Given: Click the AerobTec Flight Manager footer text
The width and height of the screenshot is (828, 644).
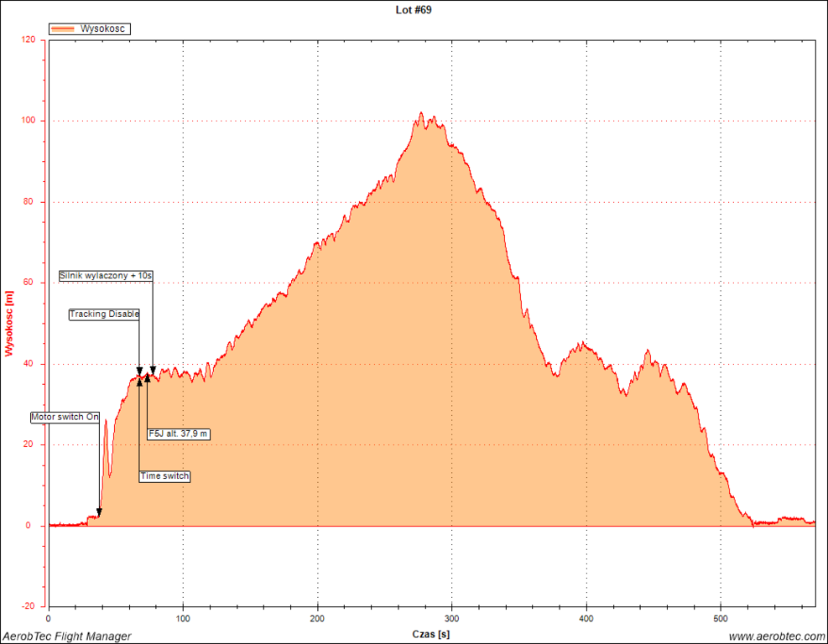Looking at the screenshot, I should [x=67, y=636].
